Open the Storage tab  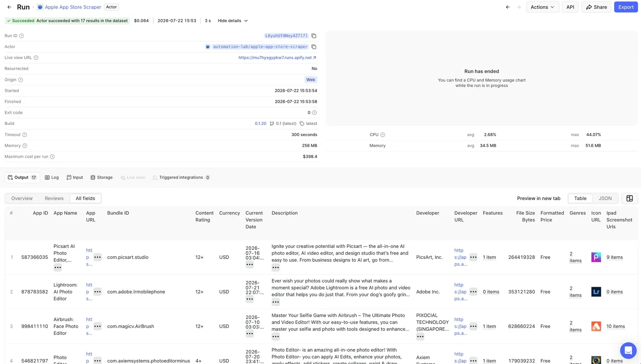[x=102, y=177]
